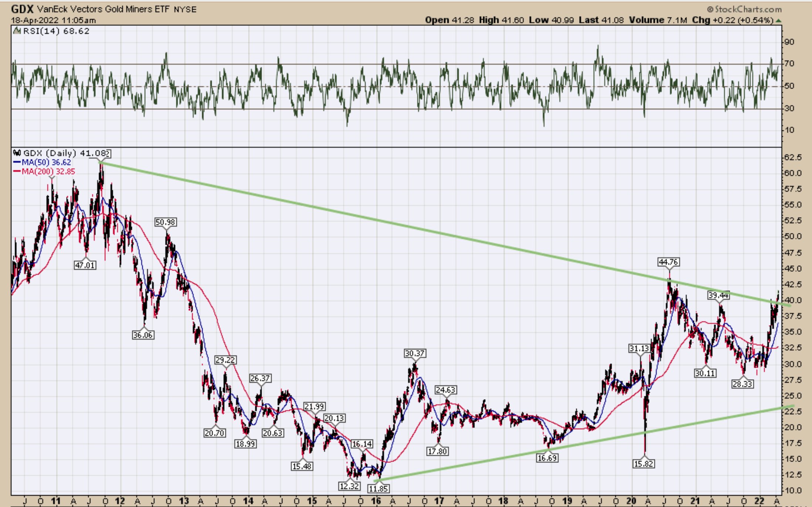Click the blue MA(50) legend line
This screenshot has width=812, height=507.
(17, 162)
